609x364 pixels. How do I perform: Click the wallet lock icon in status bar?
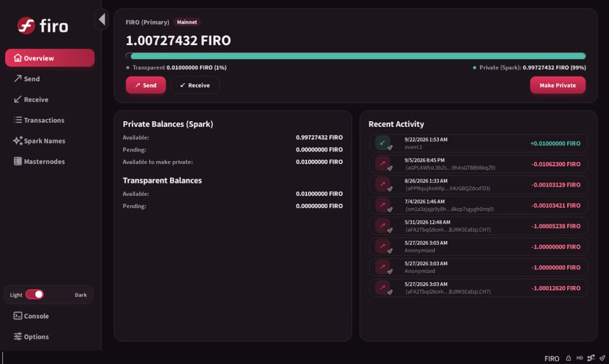568,358
